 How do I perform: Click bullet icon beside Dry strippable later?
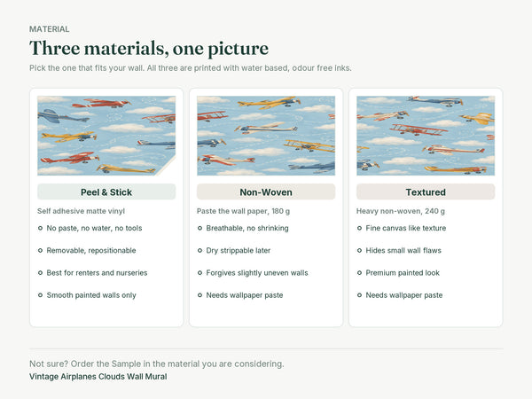click(199, 250)
